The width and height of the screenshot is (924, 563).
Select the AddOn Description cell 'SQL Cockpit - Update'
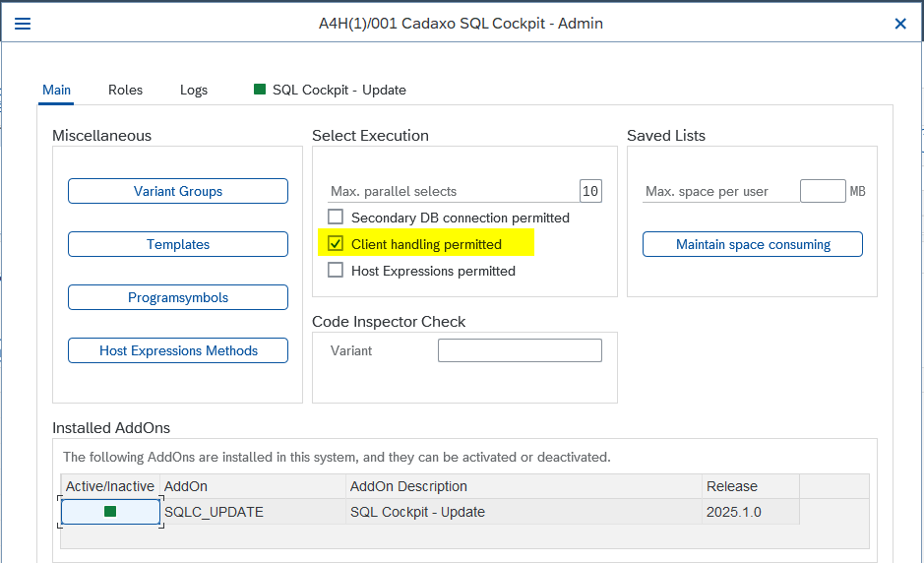coord(524,512)
